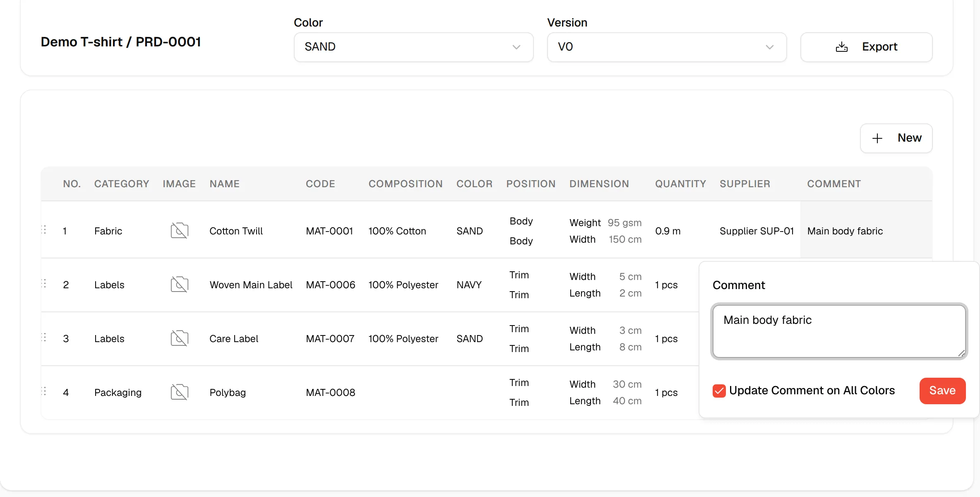Click the SUPPLIER column header
Viewport: 980px width, 497px height.
point(745,184)
